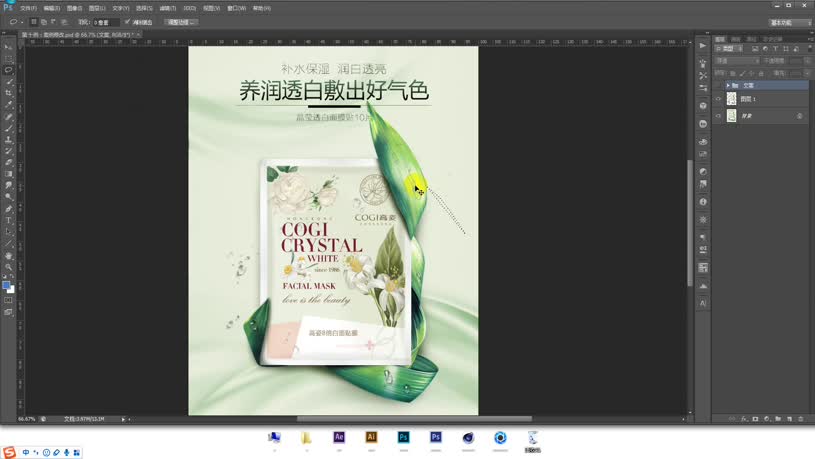
Task: Open the Edit menu 编辑(E)
Action: [x=51, y=8]
